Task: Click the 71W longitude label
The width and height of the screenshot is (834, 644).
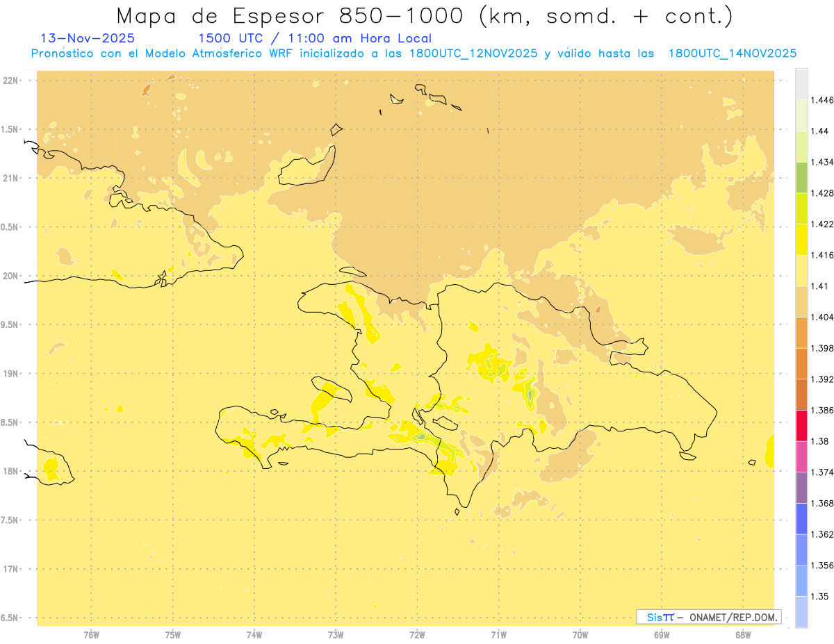Action: coord(498,635)
